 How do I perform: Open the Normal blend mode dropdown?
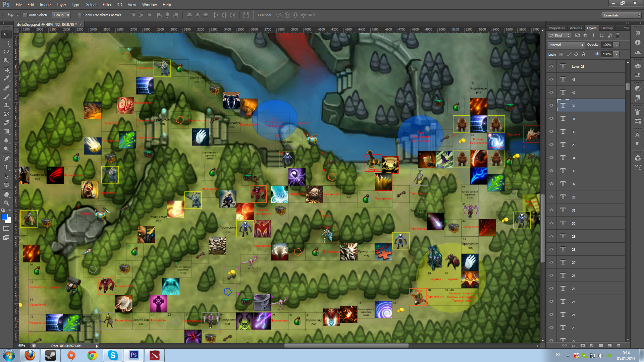pos(566,45)
